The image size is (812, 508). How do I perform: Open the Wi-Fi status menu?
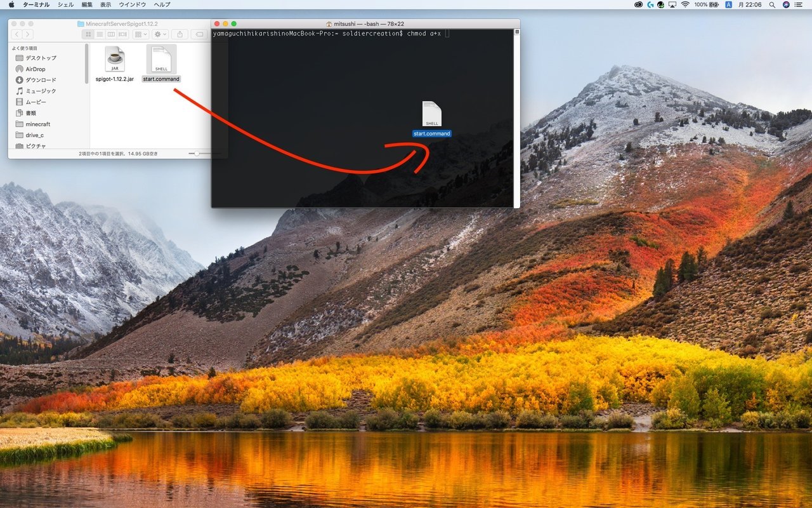(x=685, y=4)
